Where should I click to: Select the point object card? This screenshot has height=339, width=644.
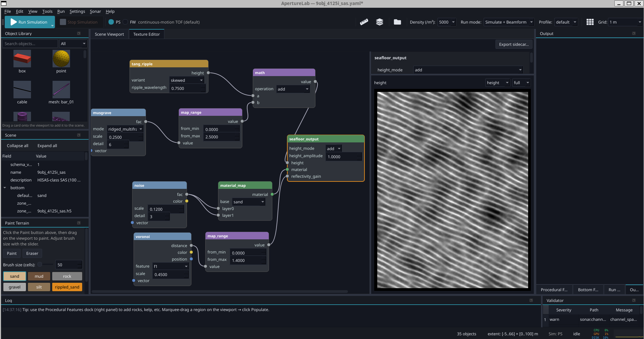coord(61,62)
